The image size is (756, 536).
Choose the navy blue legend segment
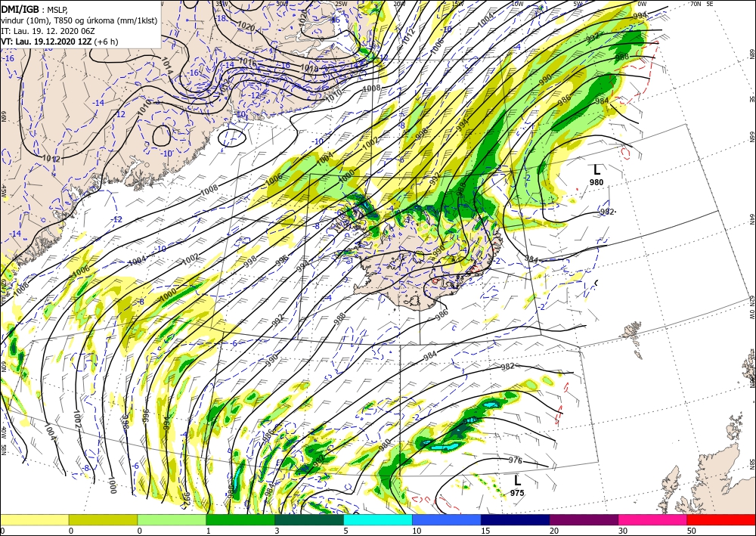tap(516, 519)
